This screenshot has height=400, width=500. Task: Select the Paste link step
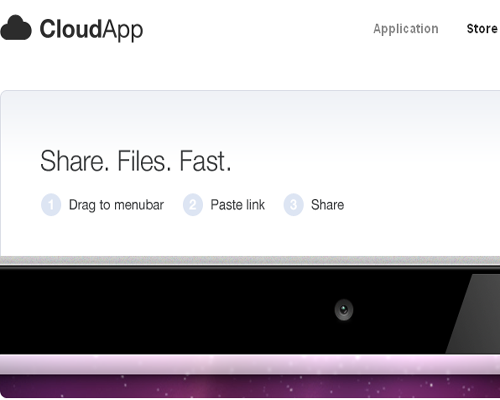238,205
